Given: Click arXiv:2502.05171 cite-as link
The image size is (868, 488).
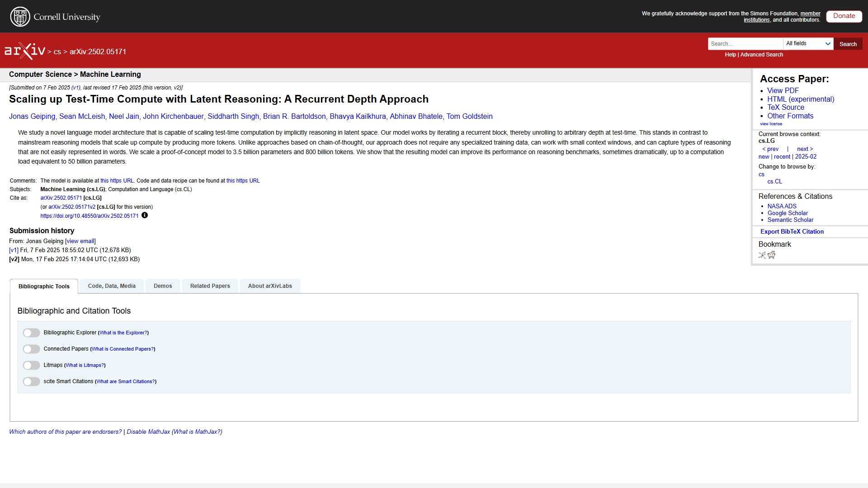Looking at the screenshot, I should coord(61,198).
